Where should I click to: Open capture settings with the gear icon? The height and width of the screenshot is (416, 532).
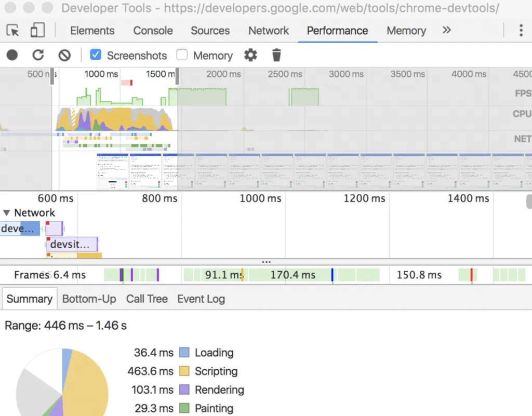250,55
